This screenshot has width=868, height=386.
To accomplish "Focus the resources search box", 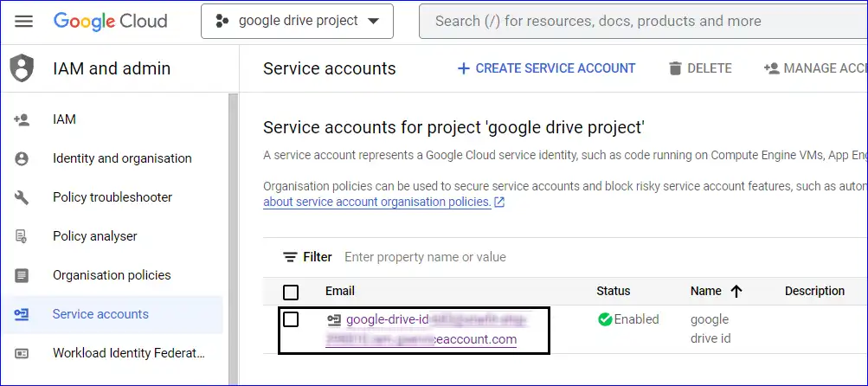I will pos(643,21).
